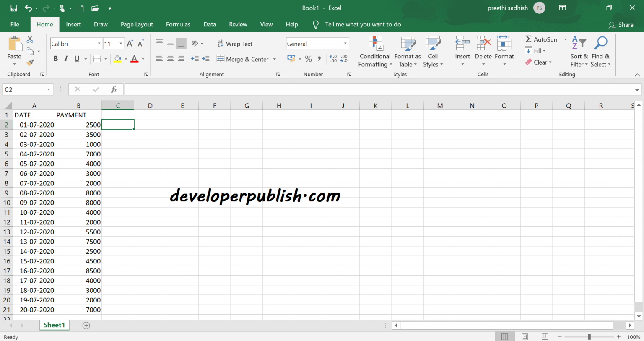
Task: Click the Wrap Text icon
Action: point(235,43)
